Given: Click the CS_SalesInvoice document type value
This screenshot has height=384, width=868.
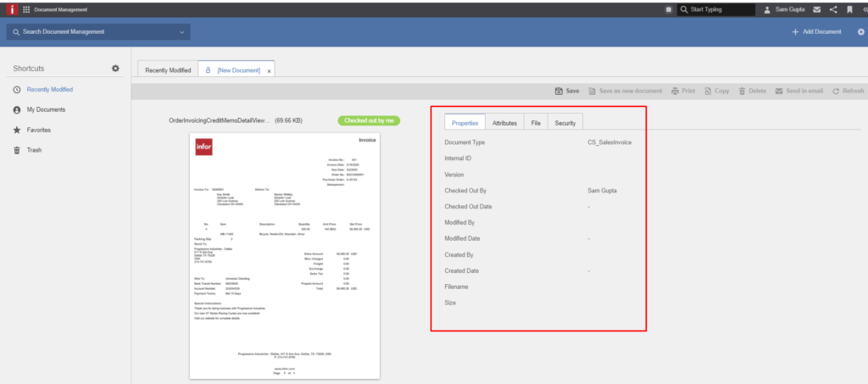Looking at the screenshot, I should point(609,142).
